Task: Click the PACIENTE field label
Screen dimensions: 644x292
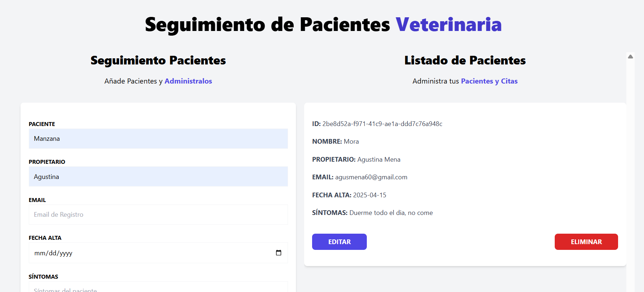Action: pyautogui.click(x=42, y=124)
